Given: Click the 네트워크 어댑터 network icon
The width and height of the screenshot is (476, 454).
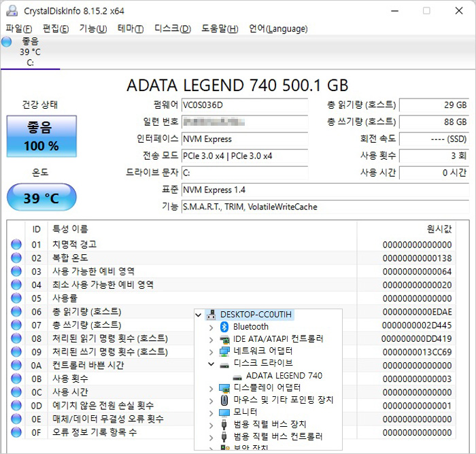Looking at the screenshot, I should pyautogui.click(x=224, y=351).
